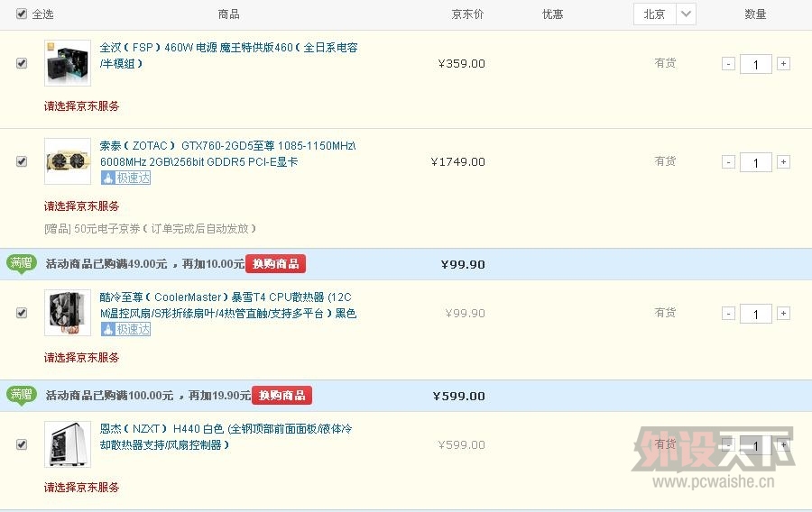Open the 酷冷至尊 暴雪T4 product link
812x512 pixels.
pos(228,306)
